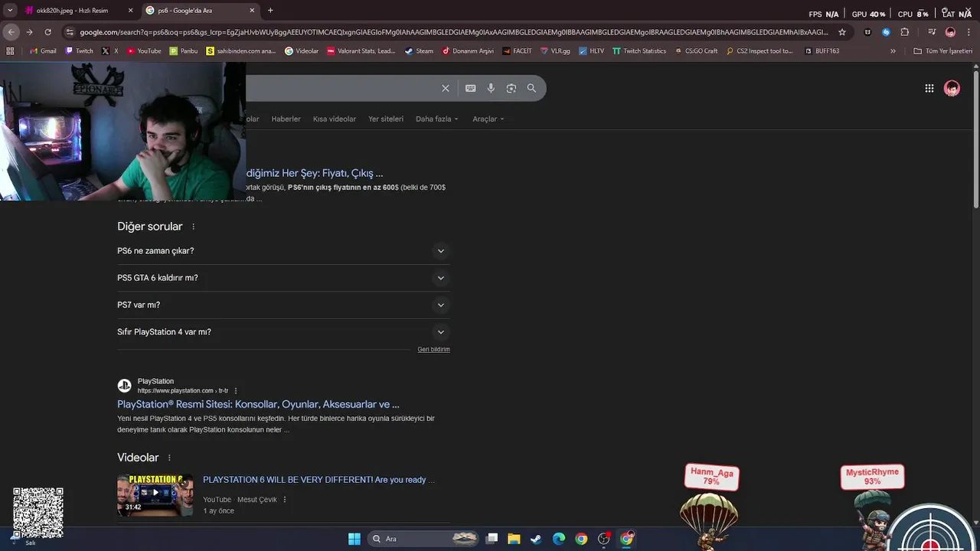This screenshot has width=980, height=551.
Task: Open the YouTube bookmark
Action: tap(143, 51)
